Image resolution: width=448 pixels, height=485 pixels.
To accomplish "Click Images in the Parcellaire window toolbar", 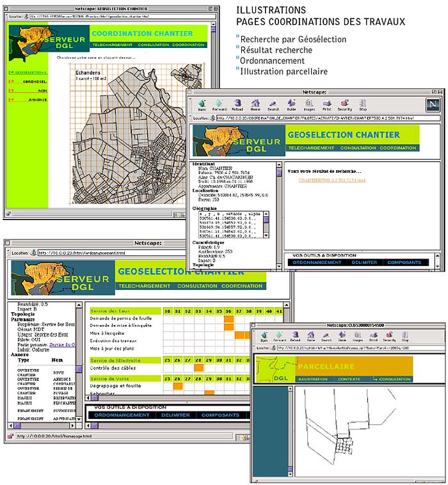I will point(358,337).
